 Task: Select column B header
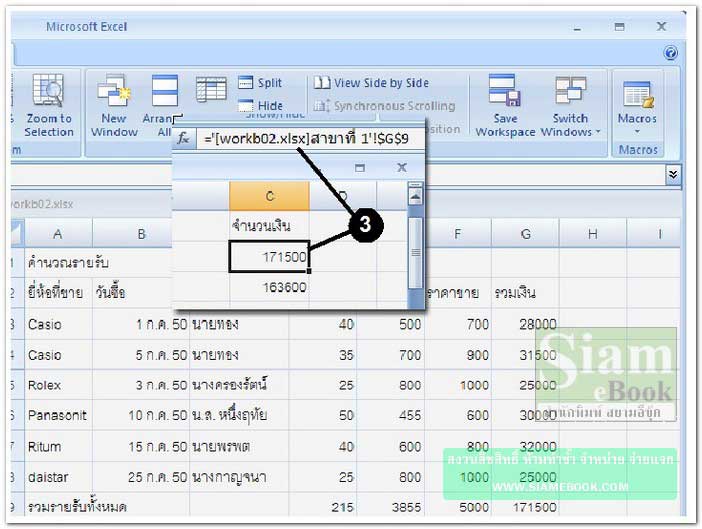click(x=141, y=234)
